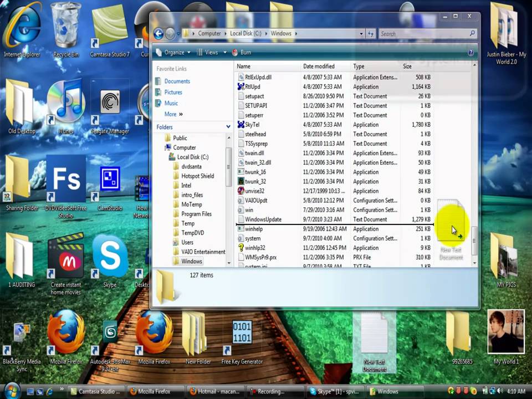The width and height of the screenshot is (532, 399).
Task: Sort files by Date modified column
Action: tap(319, 66)
